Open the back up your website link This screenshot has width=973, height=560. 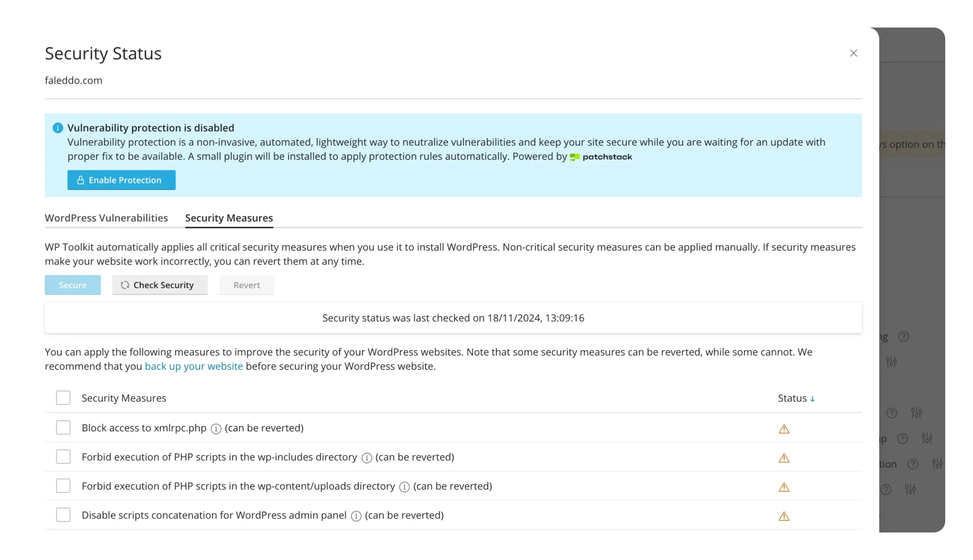(x=193, y=366)
